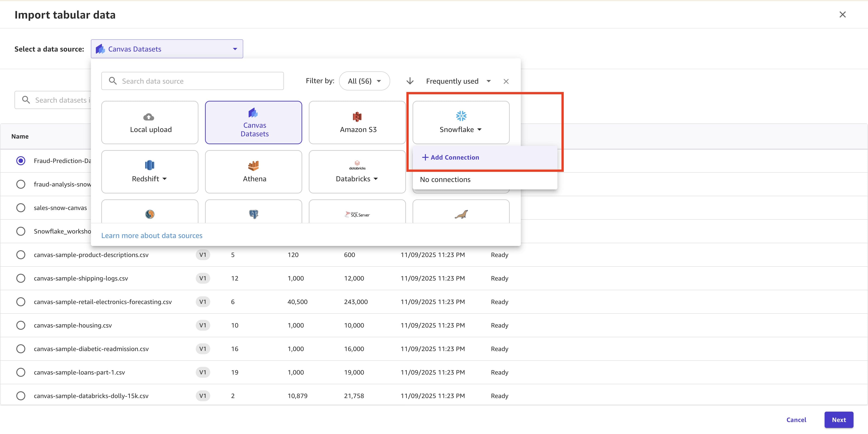This screenshot has height=434, width=868.
Task: Select the Fraud-Prediction dataset radio button
Action: [21, 161]
